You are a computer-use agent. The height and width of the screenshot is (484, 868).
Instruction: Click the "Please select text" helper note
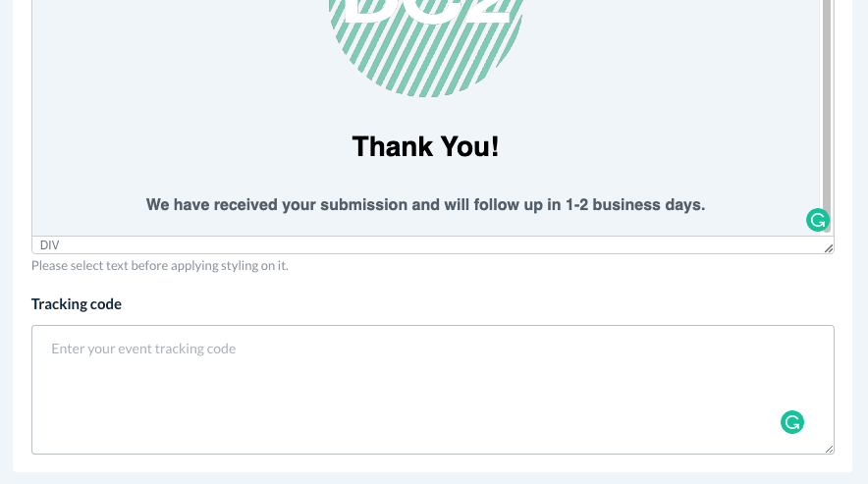(160, 265)
